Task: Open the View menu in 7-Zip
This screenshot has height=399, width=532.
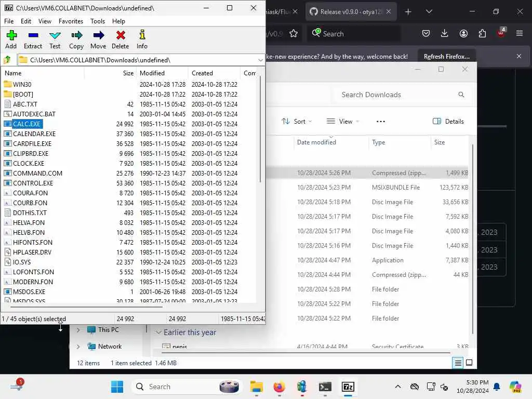Action: (x=45, y=21)
